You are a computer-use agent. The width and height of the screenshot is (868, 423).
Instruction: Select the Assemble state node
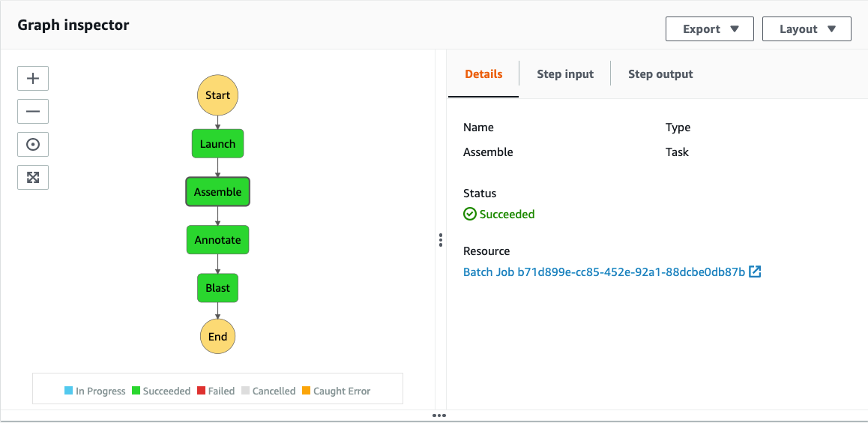[217, 192]
